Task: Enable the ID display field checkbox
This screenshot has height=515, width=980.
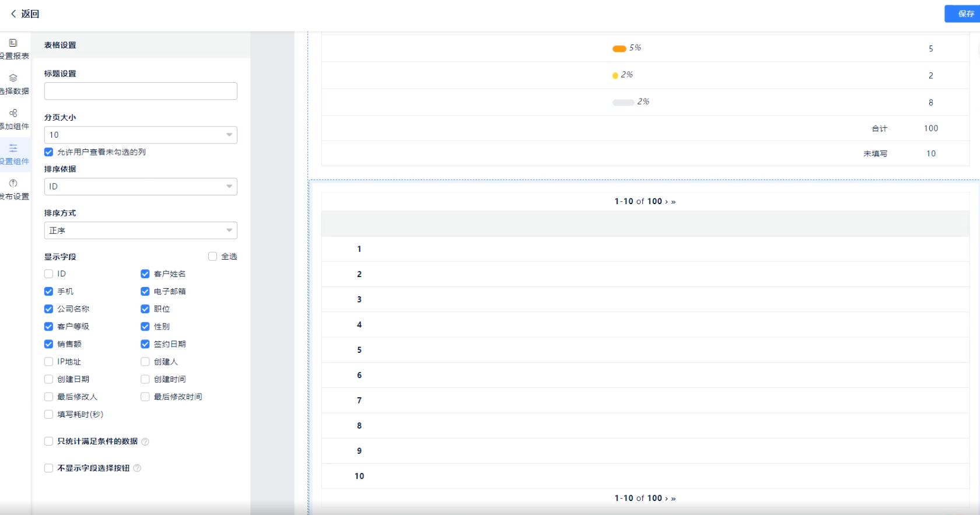Action: click(49, 274)
